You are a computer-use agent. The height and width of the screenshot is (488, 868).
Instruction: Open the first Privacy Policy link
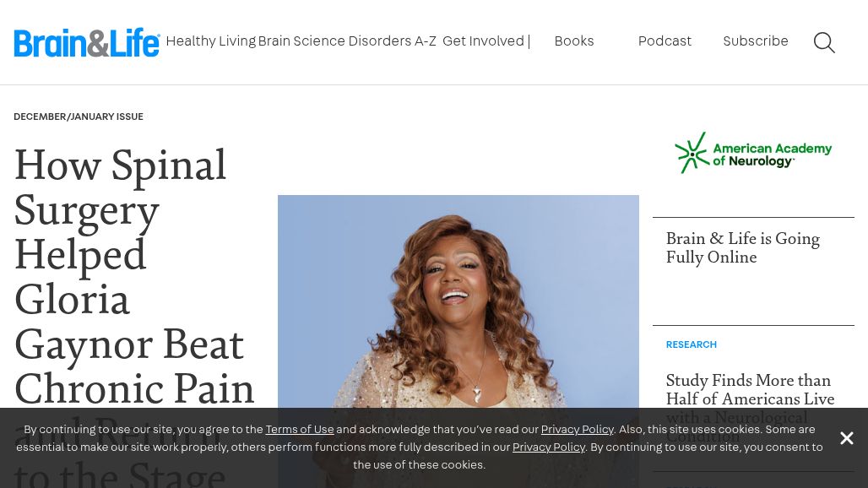[x=578, y=430]
